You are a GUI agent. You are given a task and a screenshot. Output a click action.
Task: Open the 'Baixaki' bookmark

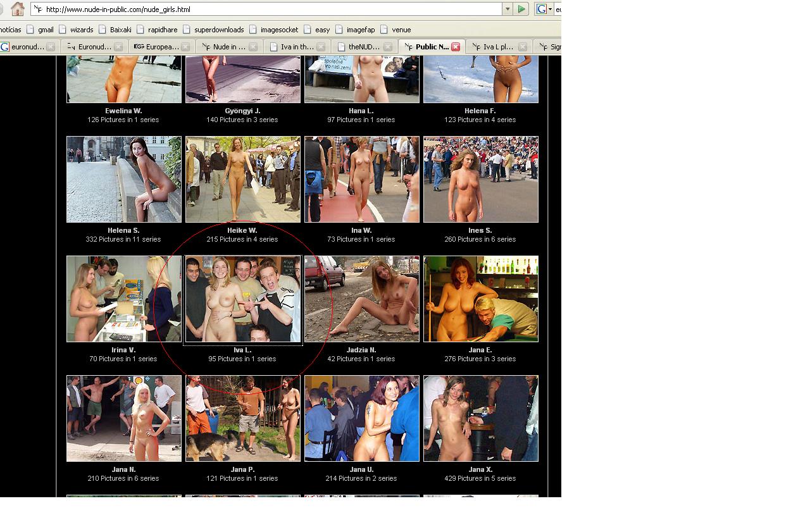(120, 30)
